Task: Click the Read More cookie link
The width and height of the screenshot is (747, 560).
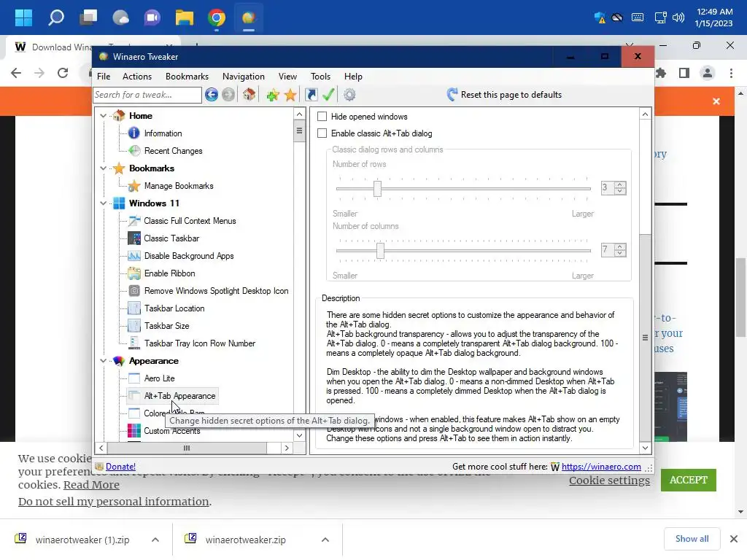Action: [91, 485]
